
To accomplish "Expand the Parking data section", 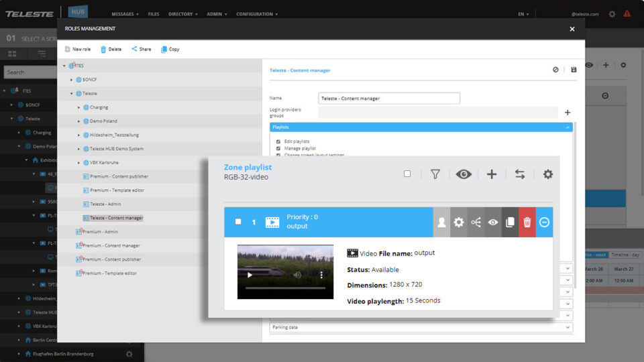I will (421, 328).
